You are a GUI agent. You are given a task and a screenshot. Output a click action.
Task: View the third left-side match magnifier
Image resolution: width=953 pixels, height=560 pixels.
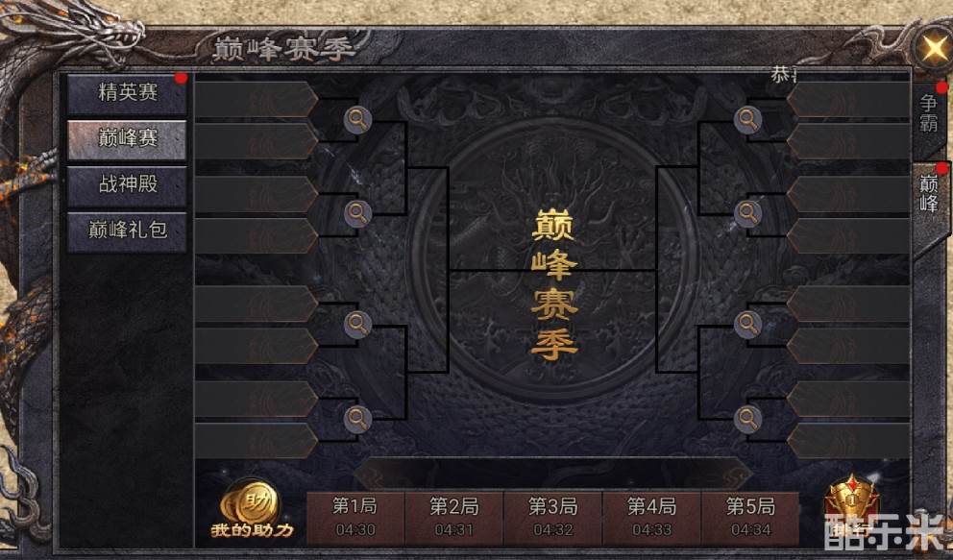(357, 325)
